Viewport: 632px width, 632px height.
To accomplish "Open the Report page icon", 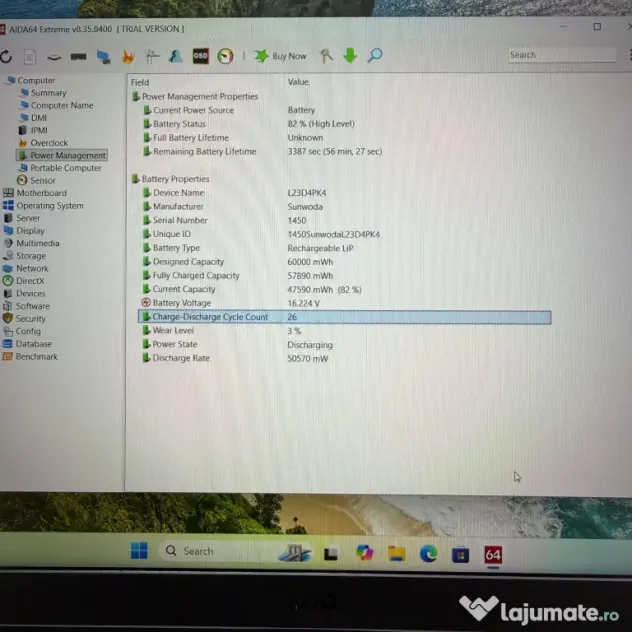I will [x=30, y=57].
